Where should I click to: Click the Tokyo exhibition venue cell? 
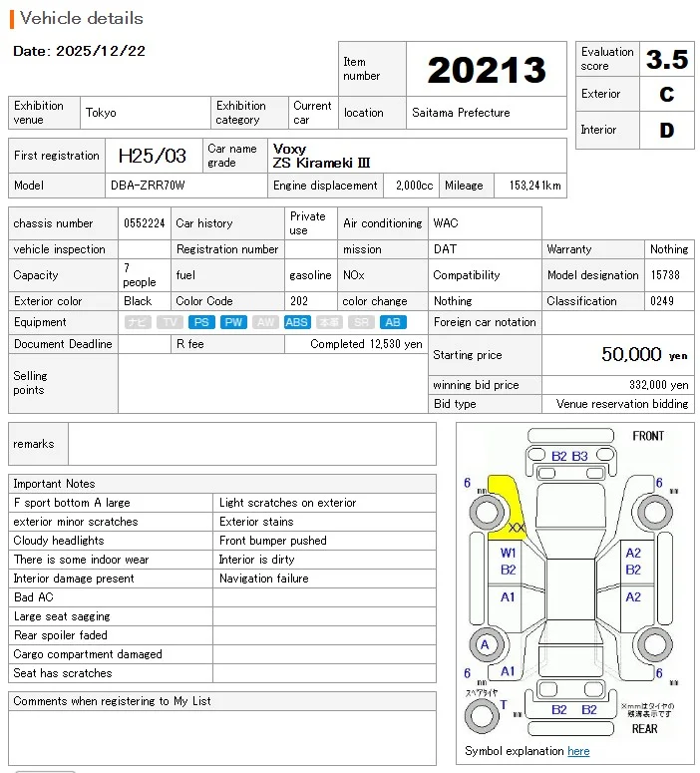click(x=145, y=113)
